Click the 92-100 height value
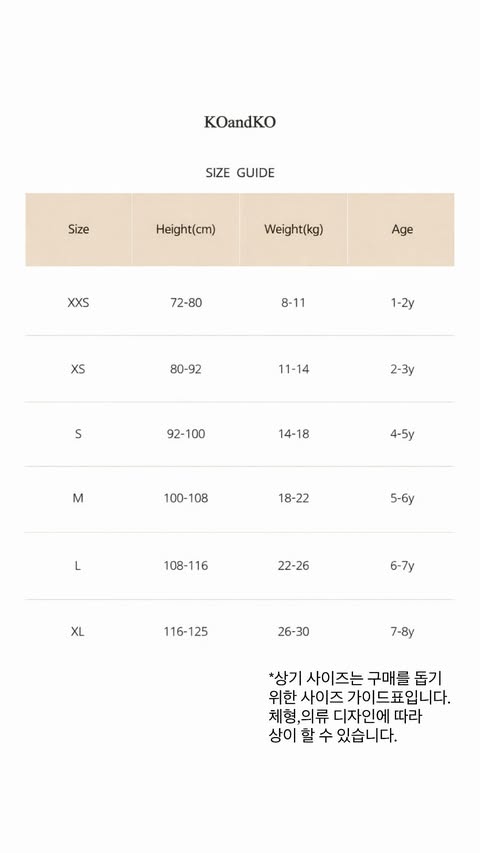Screen dimensions: 480x853 [x=186, y=434]
